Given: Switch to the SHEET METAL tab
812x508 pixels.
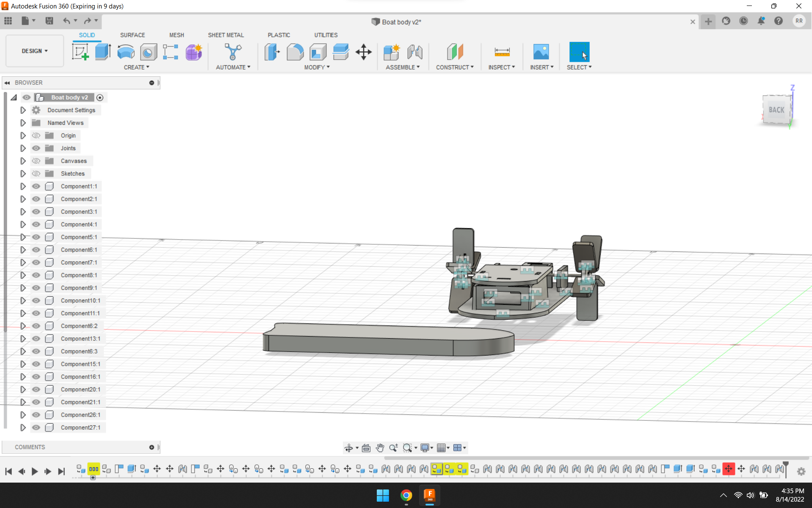Looking at the screenshot, I should click(226, 35).
